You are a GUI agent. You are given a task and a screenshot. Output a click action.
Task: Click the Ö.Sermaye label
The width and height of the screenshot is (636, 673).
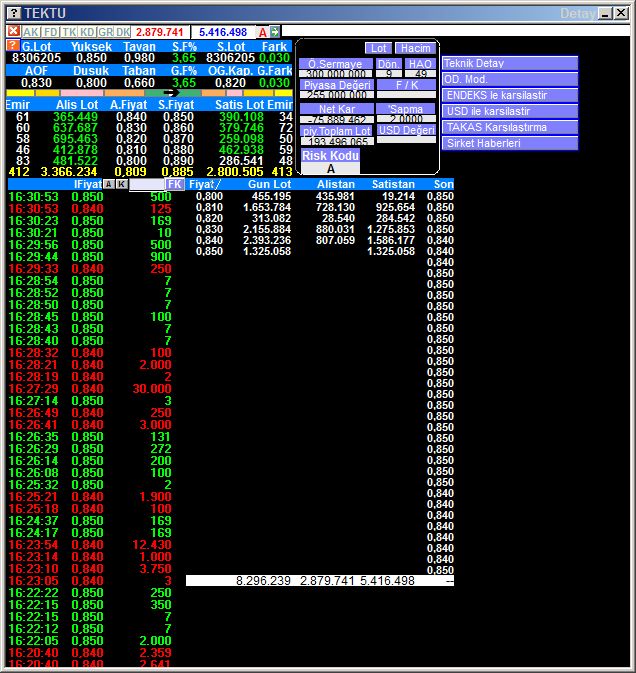click(335, 64)
